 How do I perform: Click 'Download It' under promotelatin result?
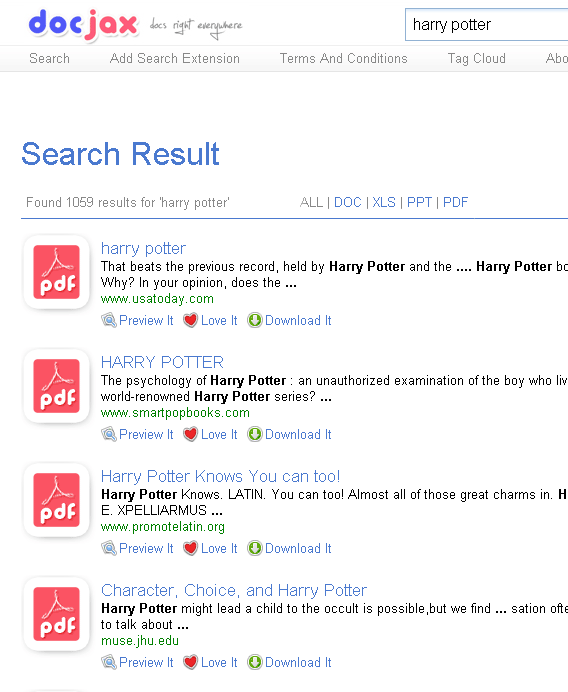click(298, 549)
